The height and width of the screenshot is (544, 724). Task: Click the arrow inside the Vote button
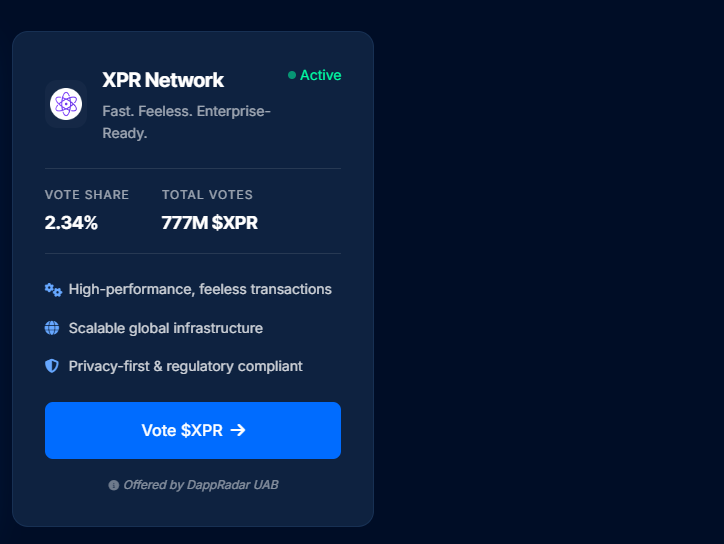pyautogui.click(x=238, y=430)
